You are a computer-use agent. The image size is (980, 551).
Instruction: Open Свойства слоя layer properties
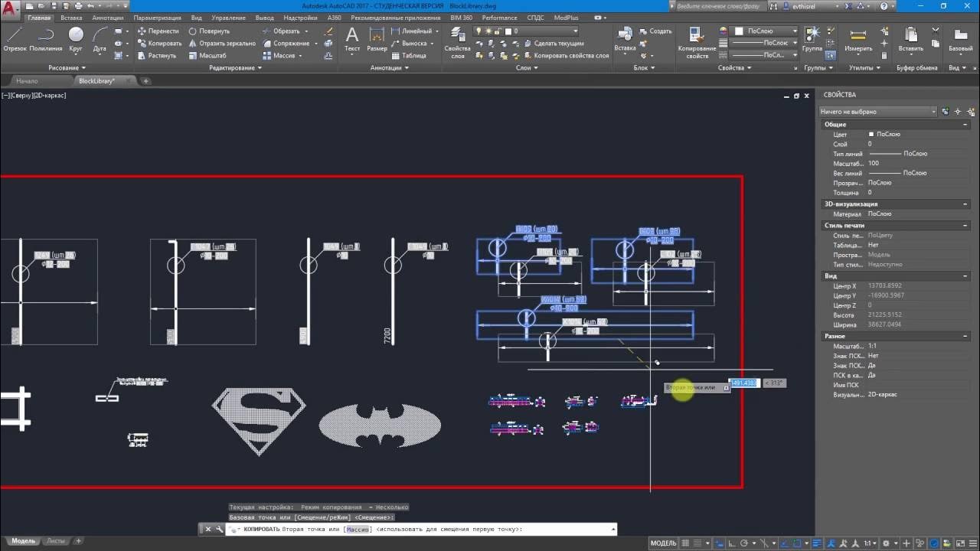457,43
